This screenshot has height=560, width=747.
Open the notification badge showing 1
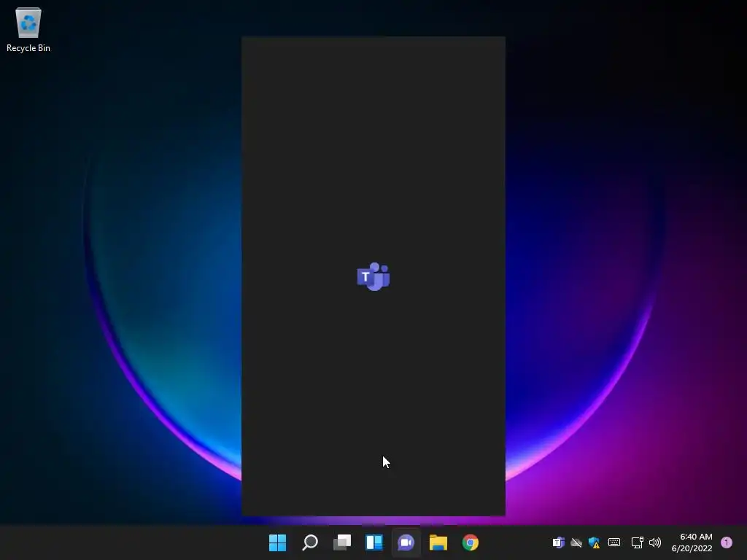pos(727,542)
